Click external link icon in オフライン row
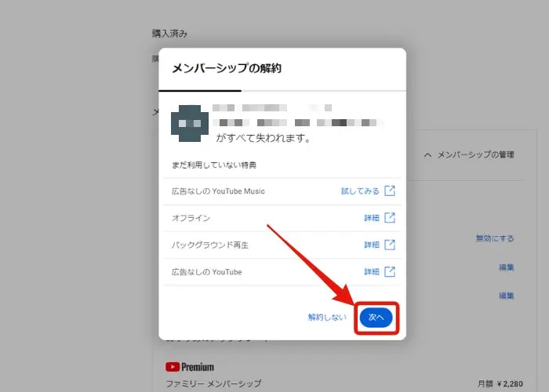The image size is (549, 392). point(389,218)
